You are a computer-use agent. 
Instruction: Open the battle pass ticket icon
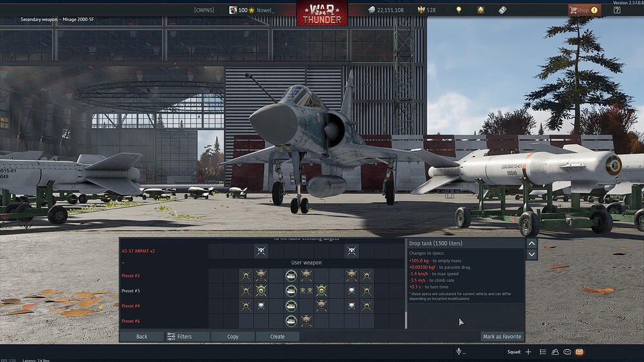point(502,10)
